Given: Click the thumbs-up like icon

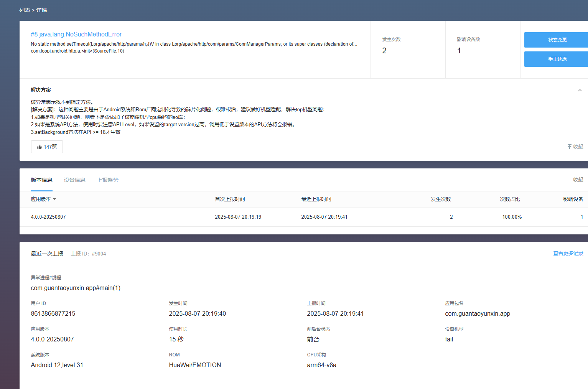Looking at the screenshot, I should coord(40,147).
